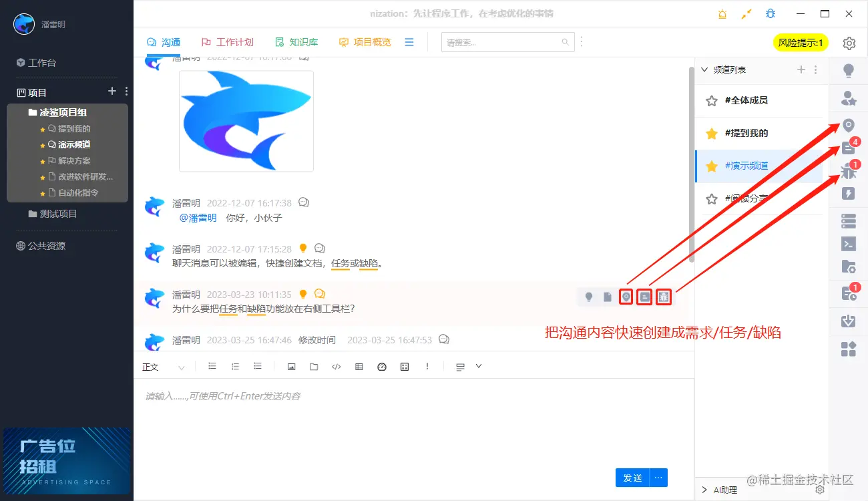Open project settings gear beside risk alert

[849, 43]
